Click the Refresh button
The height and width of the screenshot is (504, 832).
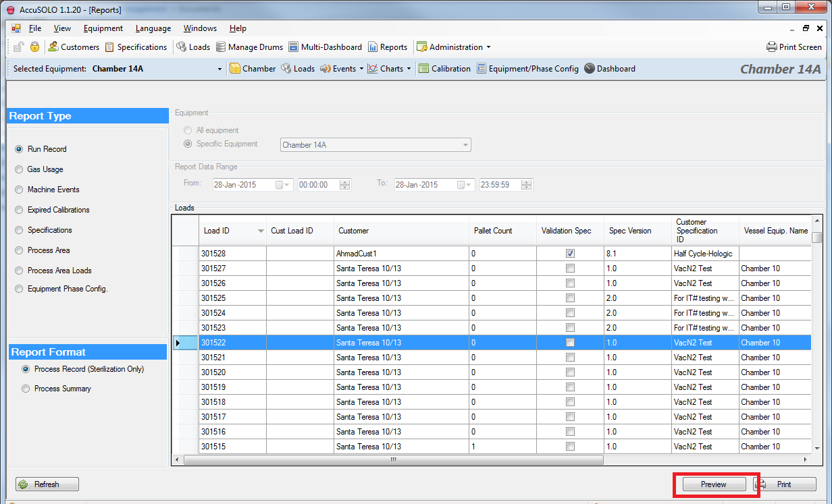(x=47, y=484)
